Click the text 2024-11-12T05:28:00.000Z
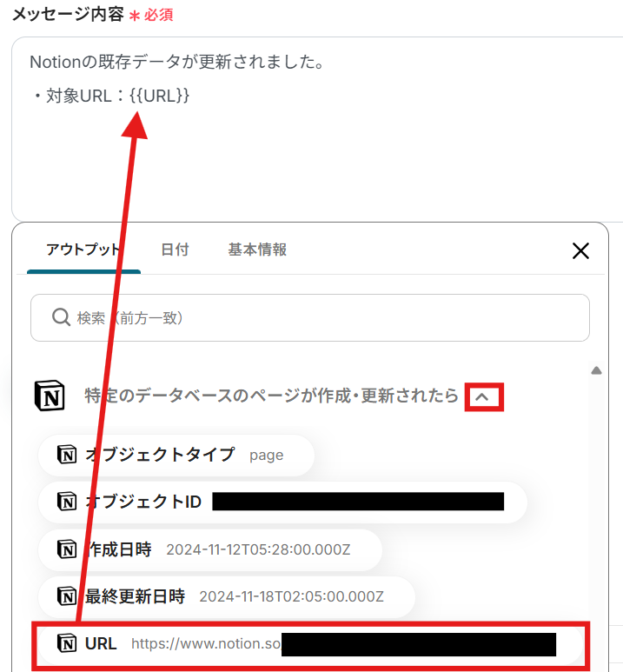 coord(258,549)
